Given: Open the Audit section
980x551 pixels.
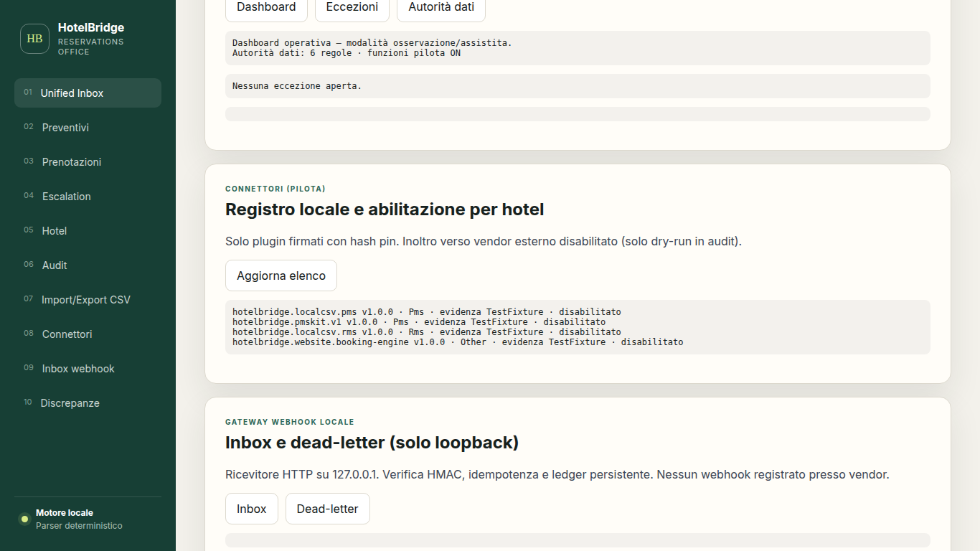Looking at the screenshot, I should 88,265.
